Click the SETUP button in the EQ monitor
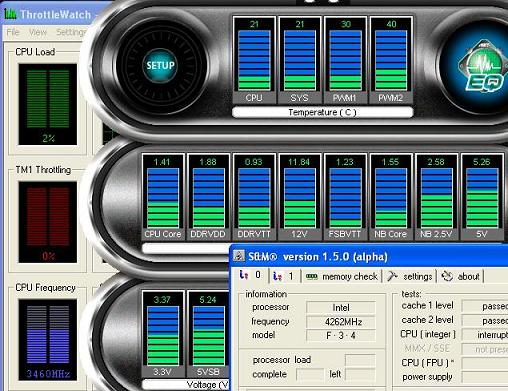 point(160,65)
